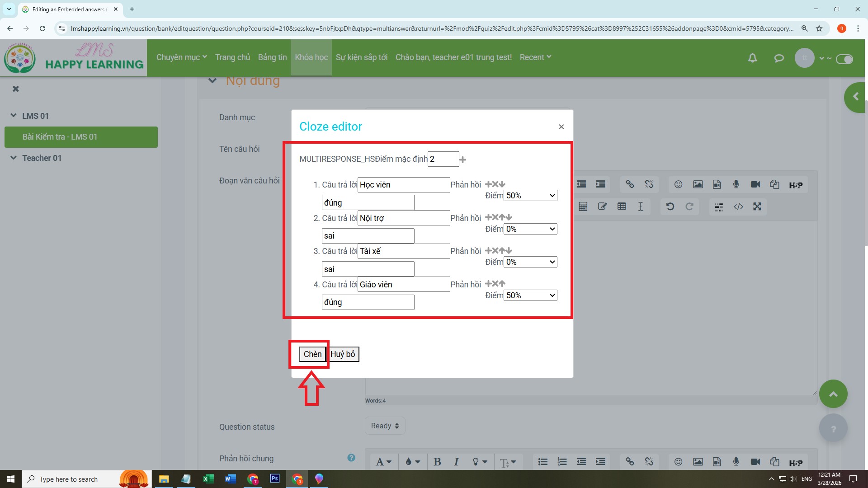Click the record audio microphone icon
This screenshot has width=868, height=488.
pyautogui.click(x=736, y=184)
